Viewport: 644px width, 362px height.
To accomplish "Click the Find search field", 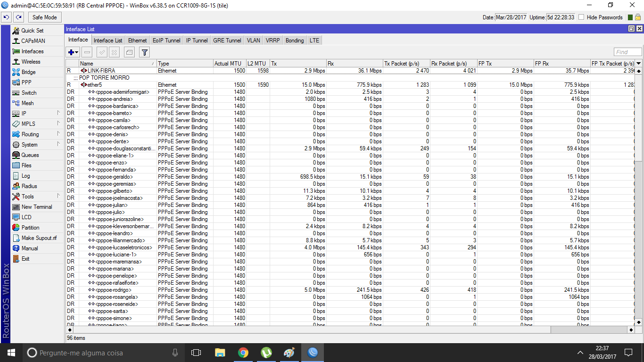I will [x=628, y=52].
